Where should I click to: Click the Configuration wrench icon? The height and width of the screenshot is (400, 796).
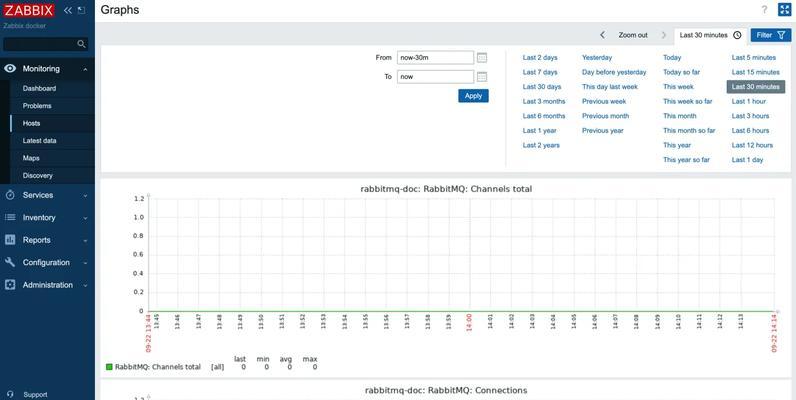coord(10,262)
